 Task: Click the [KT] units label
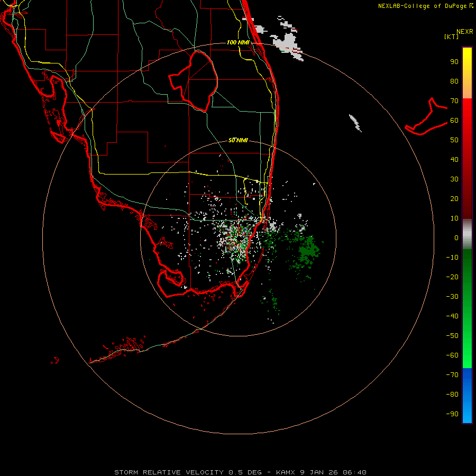tap(452, 36)
